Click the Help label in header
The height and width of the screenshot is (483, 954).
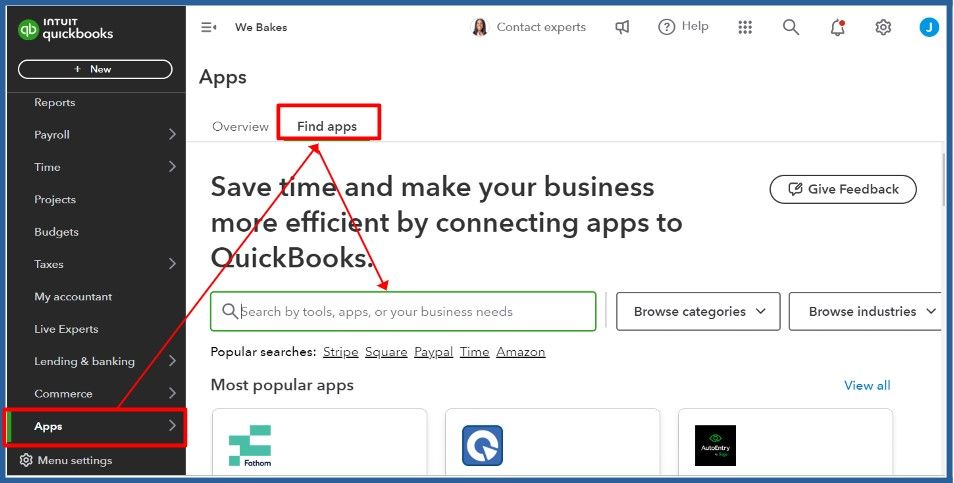695,26
